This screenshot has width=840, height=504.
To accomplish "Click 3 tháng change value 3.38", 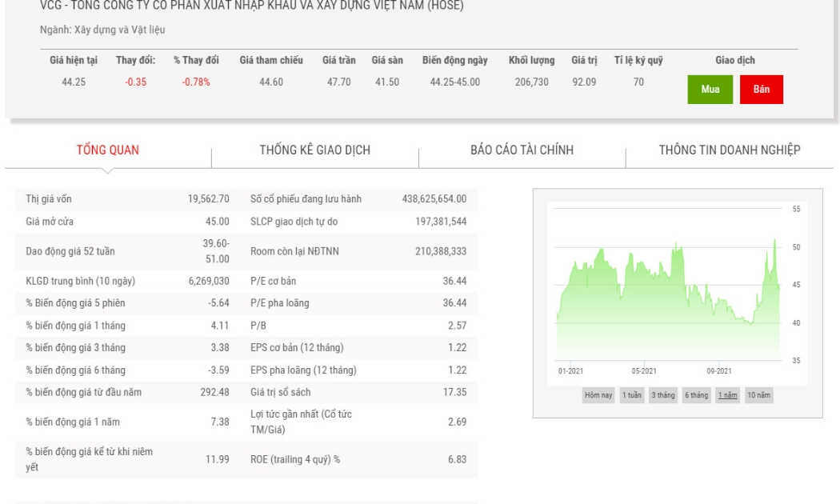I will [x=220, y=348].
